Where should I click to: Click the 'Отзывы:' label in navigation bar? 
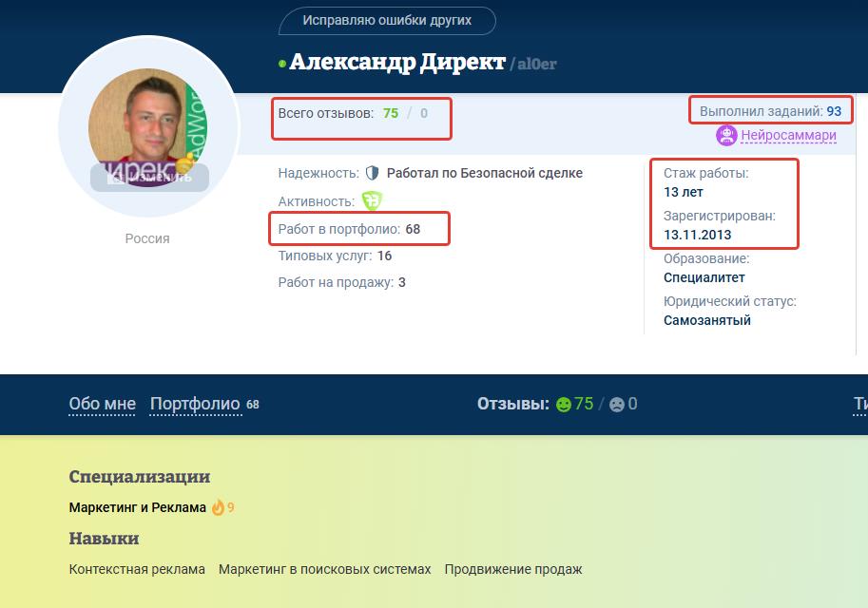(x=513, y=404)
